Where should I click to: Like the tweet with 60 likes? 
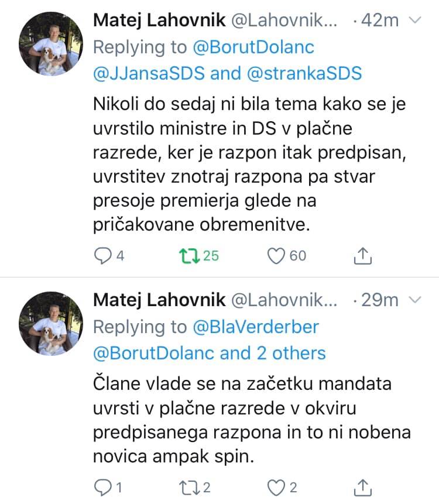[x=275, y=255]
